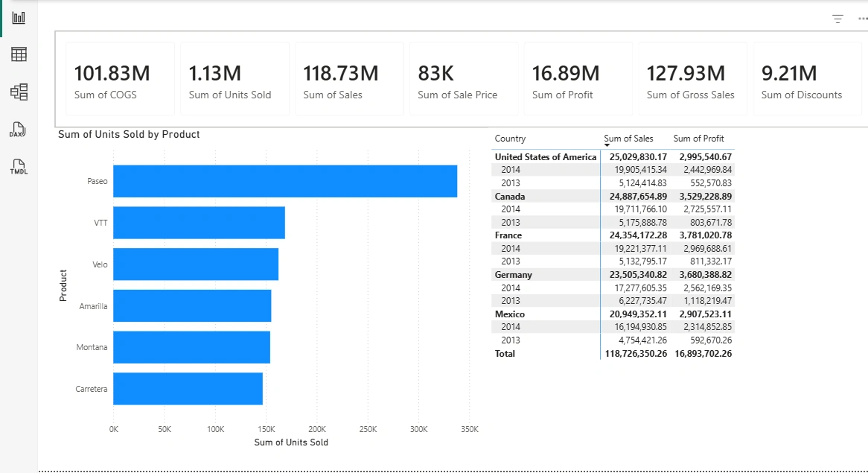Select the 118.73M Sum of Sales card
868x473 pixels.
[349, 79]
